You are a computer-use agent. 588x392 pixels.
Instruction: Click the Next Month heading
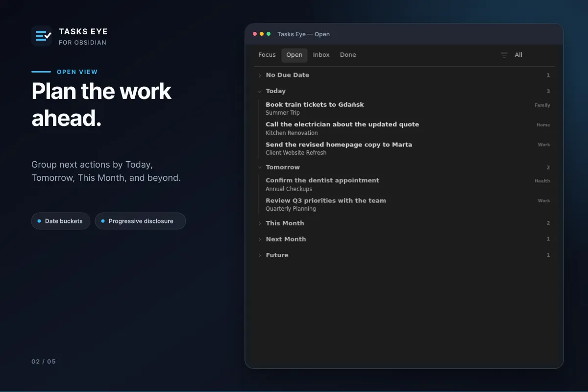286,239
